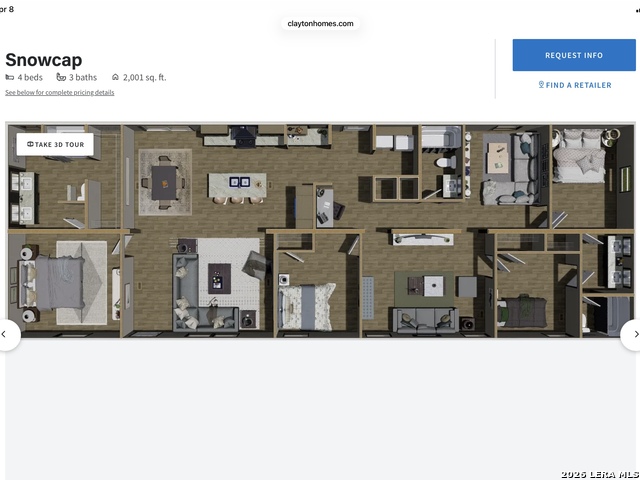Viewport: 640px width, 480px height.
Task: Click the bed icon next to 4 beds
Action: 10,77
